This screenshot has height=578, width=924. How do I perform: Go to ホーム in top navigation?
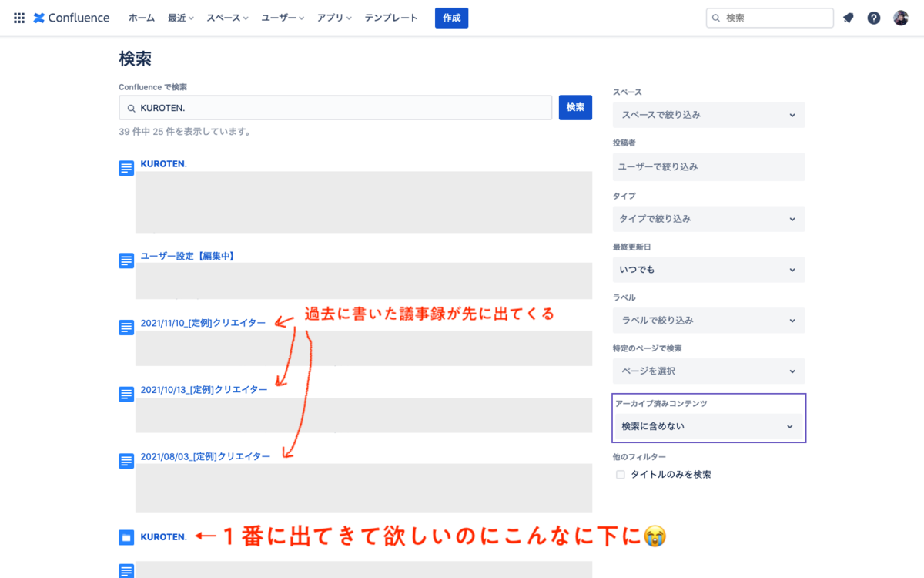[x=142, y=18]
